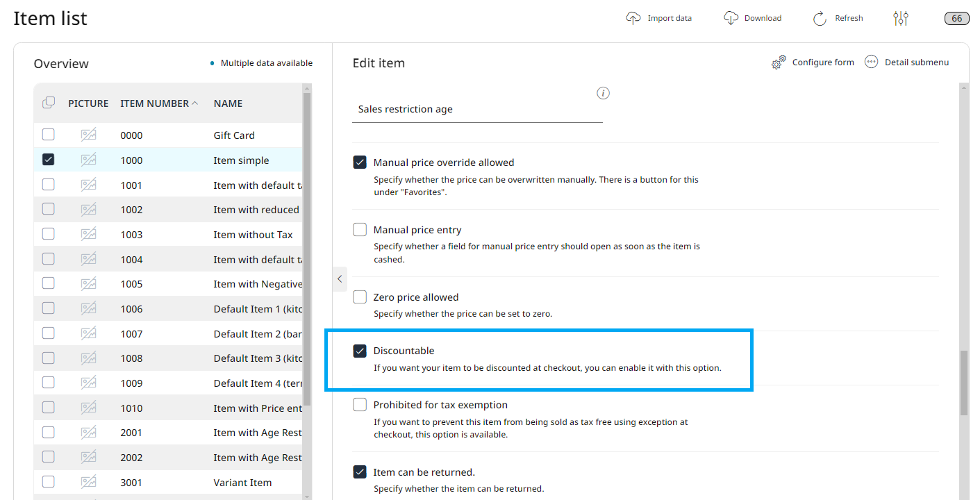Uncheck Item can be returned checkbox
Viewport: 980px width, 500px height.
point(360,472)
